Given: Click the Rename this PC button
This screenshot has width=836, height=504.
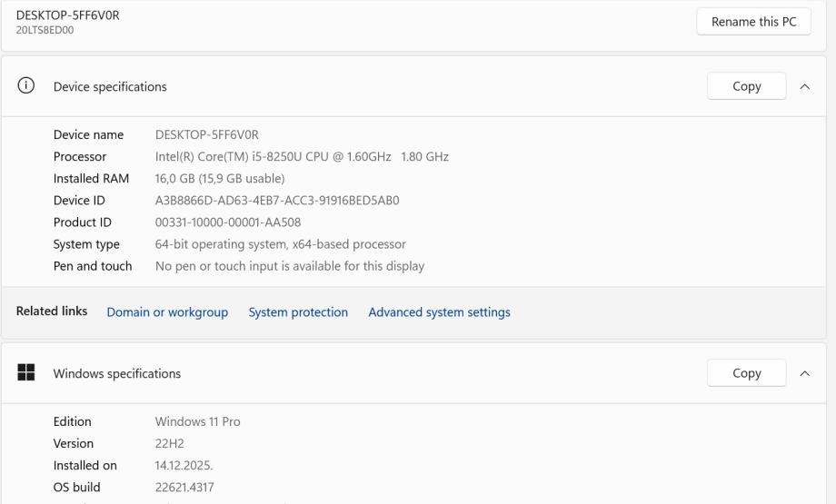Looking at the screenshot, I should coord(753,22).
